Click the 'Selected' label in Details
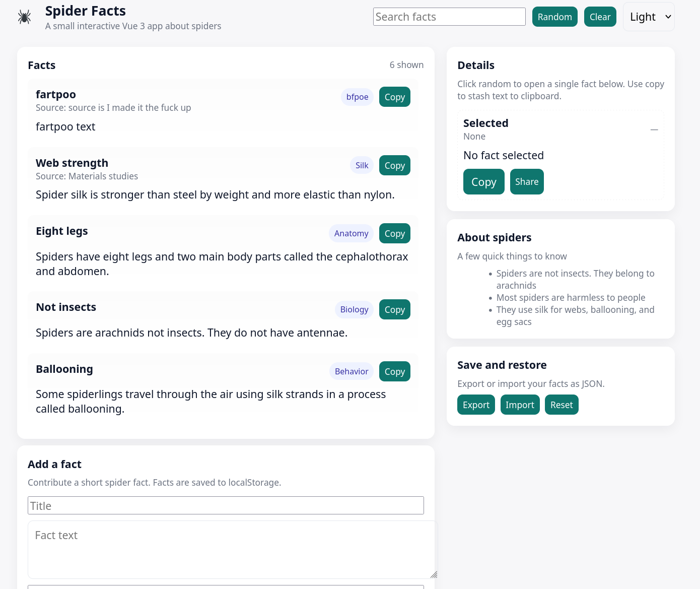Screen dimensions: 700x589 click(486, 123)
